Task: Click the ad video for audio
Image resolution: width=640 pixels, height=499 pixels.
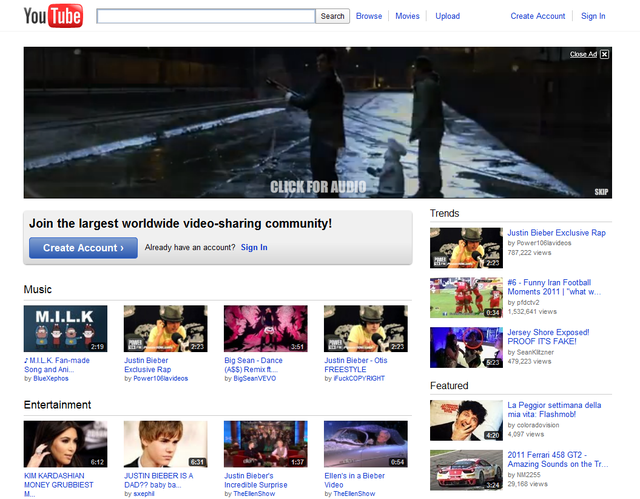Action: click(317, 187)
